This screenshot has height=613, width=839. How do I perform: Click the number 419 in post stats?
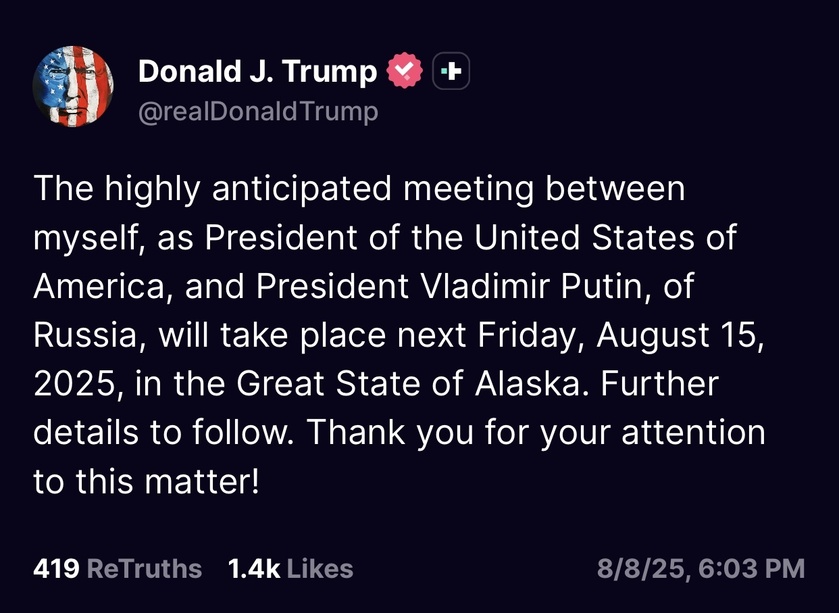pyautogui.click(x=57, y=569)
